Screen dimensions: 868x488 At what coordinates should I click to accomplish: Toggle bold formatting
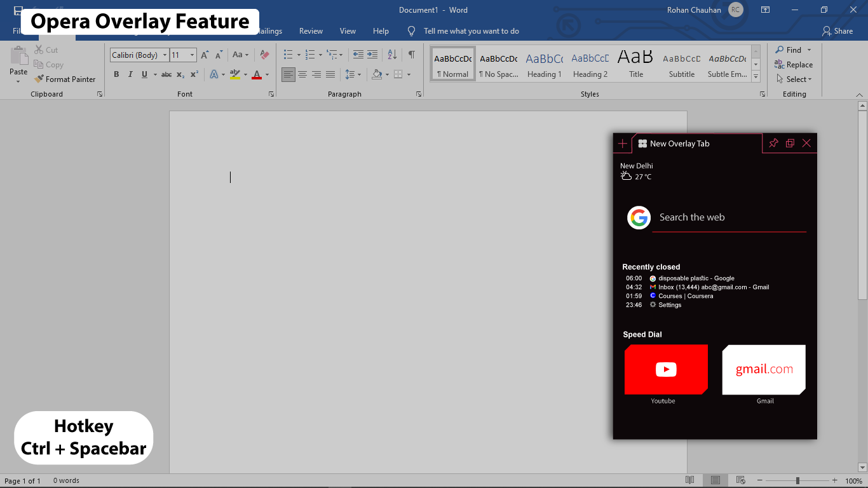point(116,74)
